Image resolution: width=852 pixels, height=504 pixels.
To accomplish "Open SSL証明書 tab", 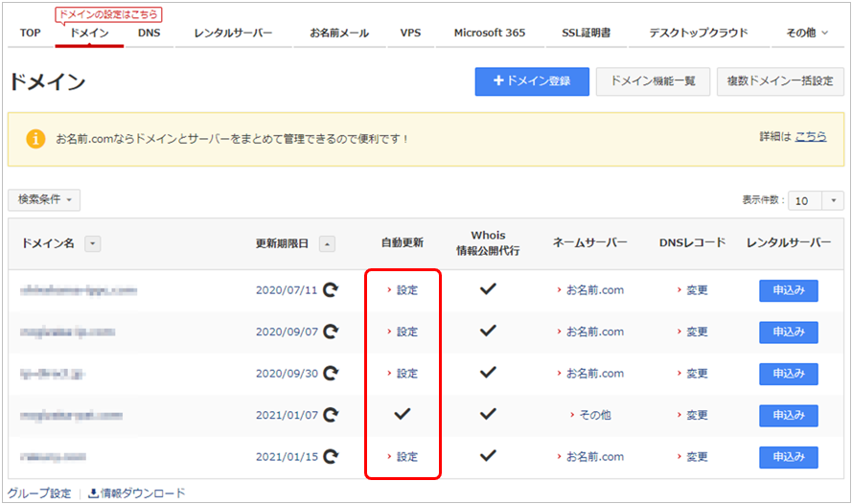I will click(x=586, y=34).
